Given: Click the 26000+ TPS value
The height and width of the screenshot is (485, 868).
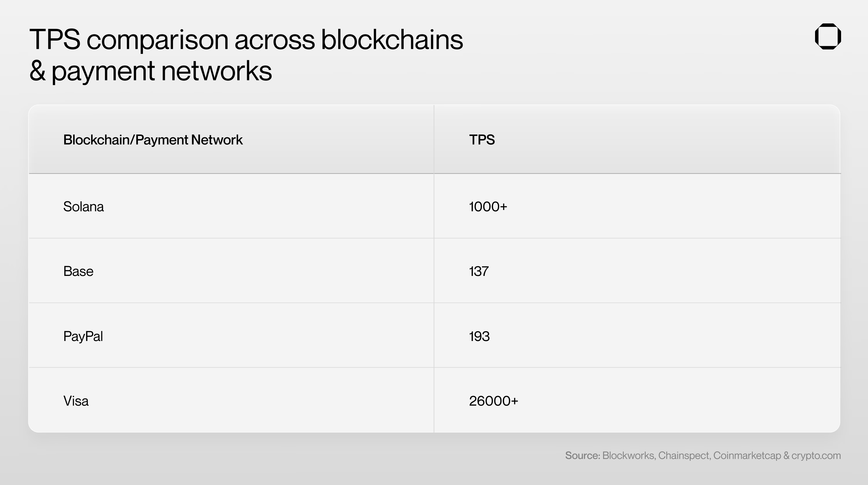Looking at the screenshot, I should pyautogui.click(x=493, y=401).
